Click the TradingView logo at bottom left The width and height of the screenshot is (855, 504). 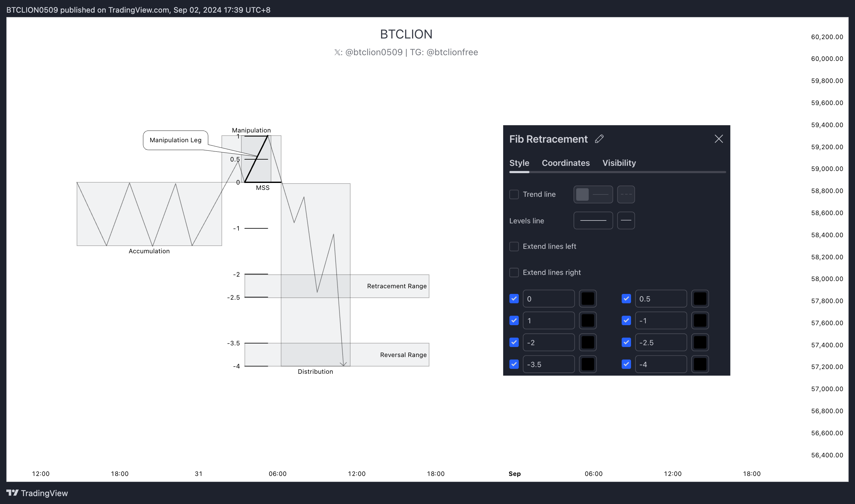tap(37, 493)
